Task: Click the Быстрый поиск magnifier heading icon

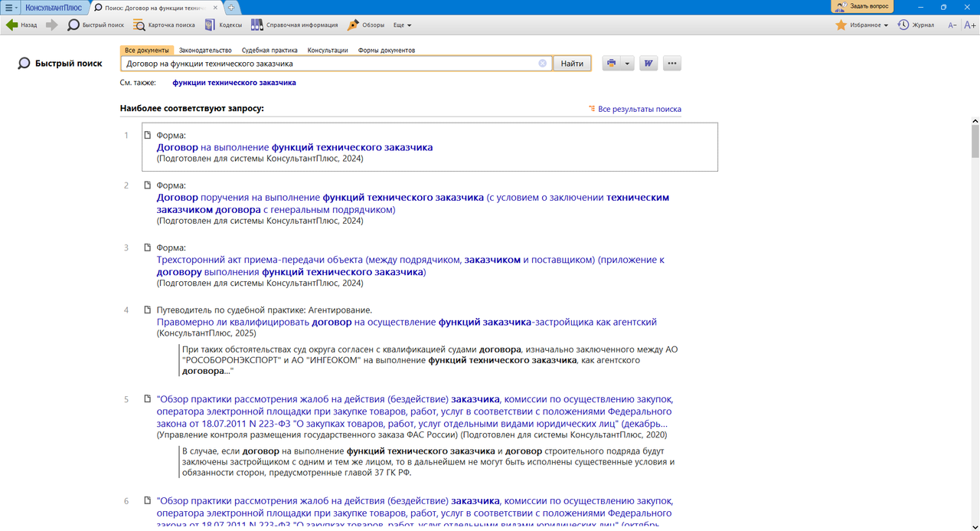Action: [24, 64]
